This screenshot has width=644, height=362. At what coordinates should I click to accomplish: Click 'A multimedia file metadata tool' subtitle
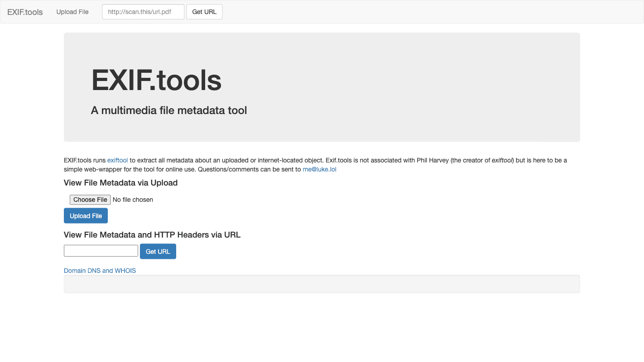(169, 110)
